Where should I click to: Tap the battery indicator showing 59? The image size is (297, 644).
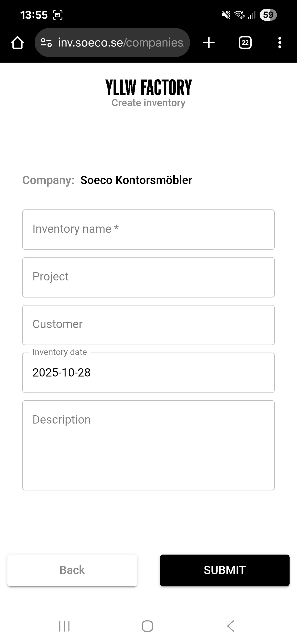pos(268,15)
